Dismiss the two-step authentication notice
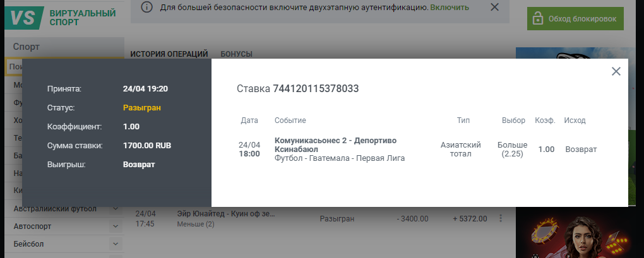The image size is (644, 258). (494, 8)
